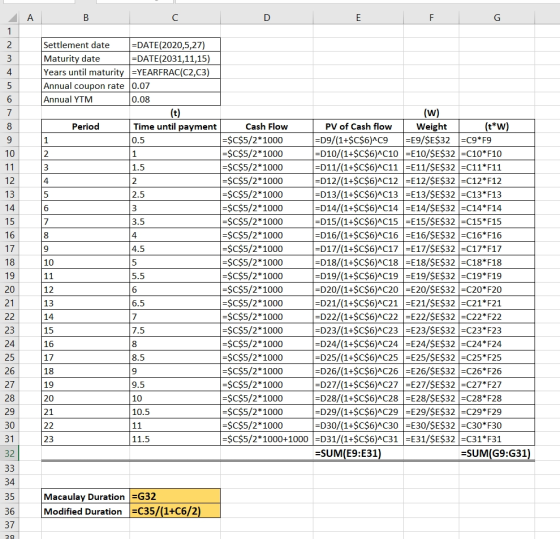
Task: Select cell with formula =E12/$E$32
Action: click(x=431, y=181)
